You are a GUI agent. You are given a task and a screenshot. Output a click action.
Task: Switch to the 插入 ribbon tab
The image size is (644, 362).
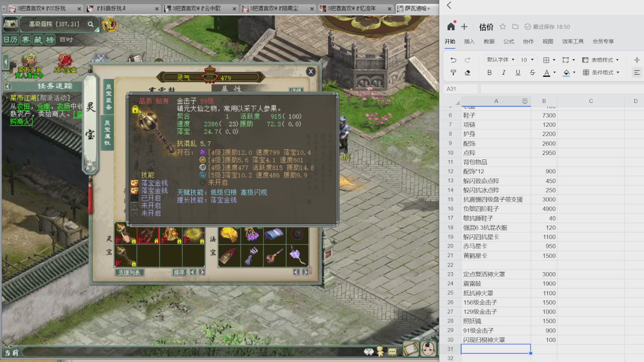(469, 42)
